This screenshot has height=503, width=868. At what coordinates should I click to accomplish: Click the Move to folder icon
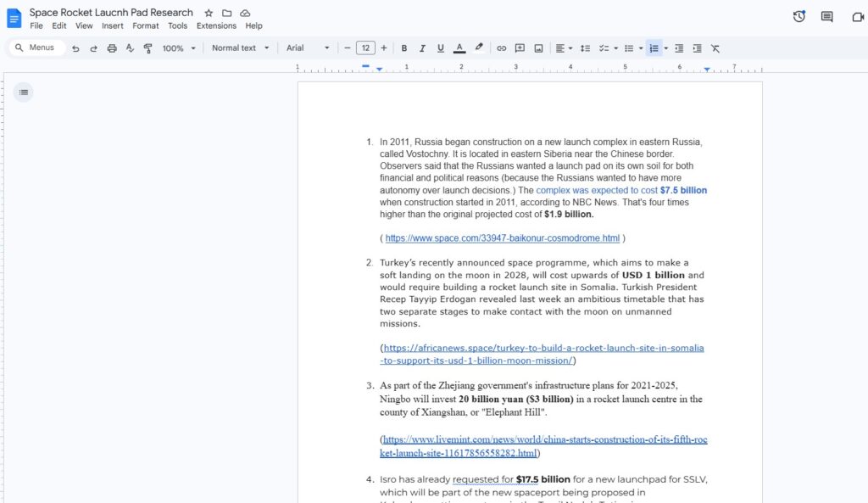click(x=227, y=13)
